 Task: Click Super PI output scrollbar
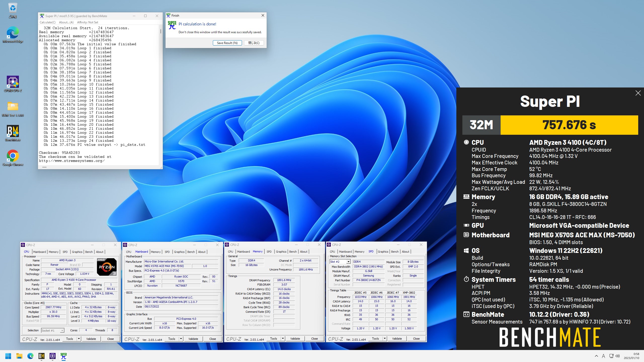tap(160, 31)
